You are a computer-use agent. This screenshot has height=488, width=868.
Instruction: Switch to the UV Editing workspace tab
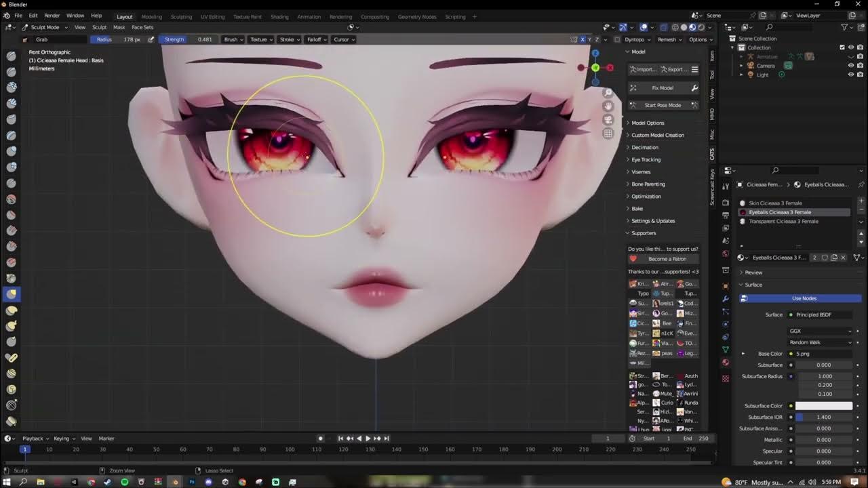pos(213,16)
